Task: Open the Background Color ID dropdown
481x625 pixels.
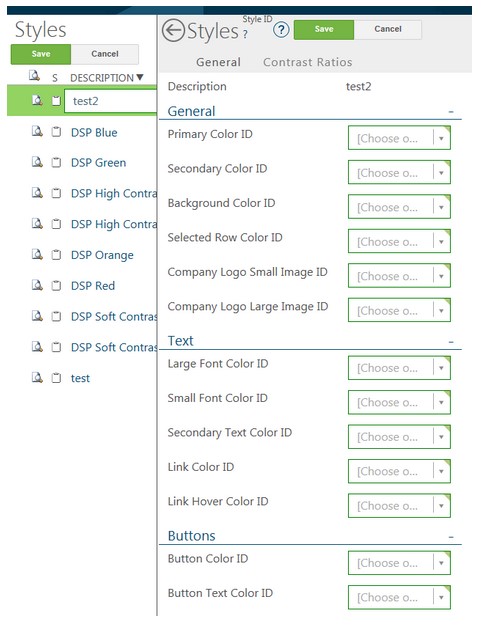Action: [399, 207]
